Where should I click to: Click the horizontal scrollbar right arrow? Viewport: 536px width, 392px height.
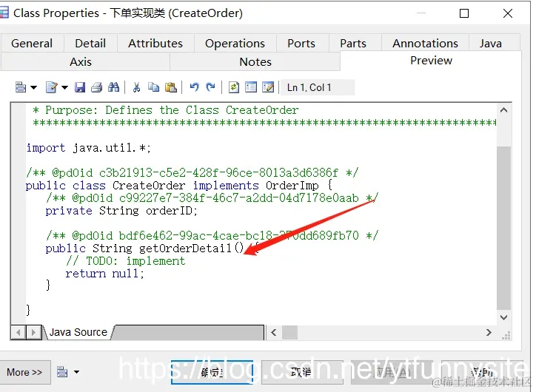(x=489, y=332)
